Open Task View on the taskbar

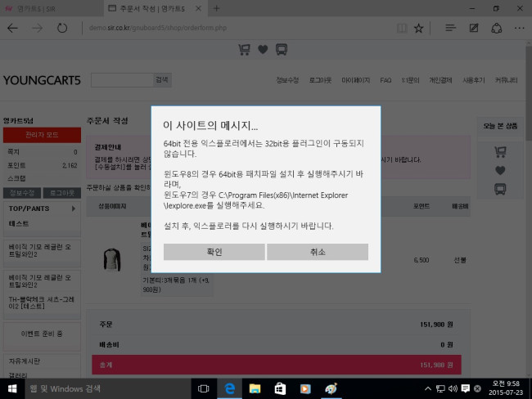click(204, 388)
